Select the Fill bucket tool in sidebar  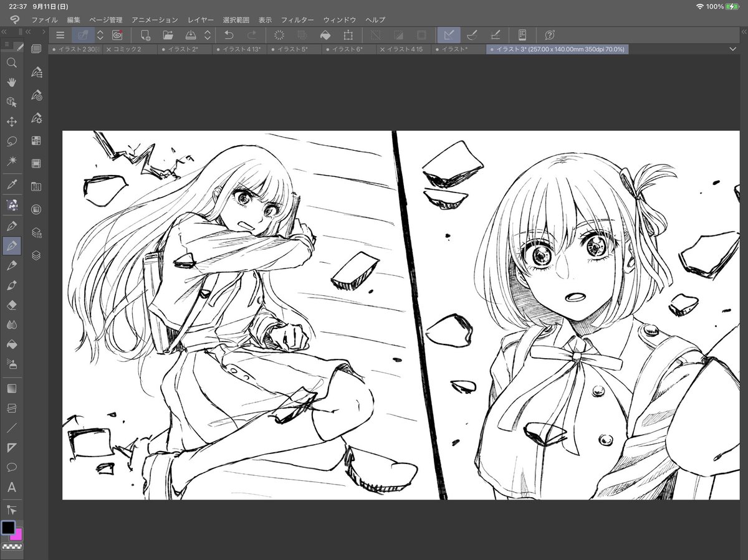(11, 344)
